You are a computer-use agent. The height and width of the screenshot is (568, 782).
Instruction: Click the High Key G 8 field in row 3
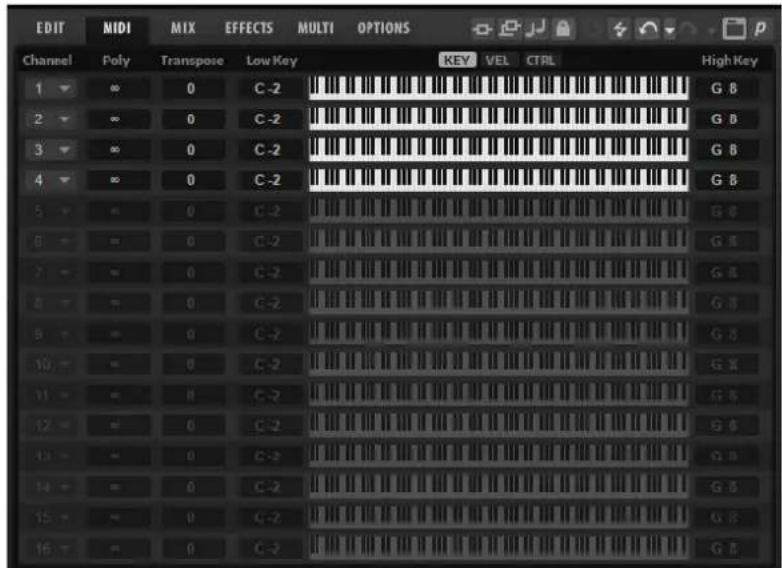click(727, 150)
